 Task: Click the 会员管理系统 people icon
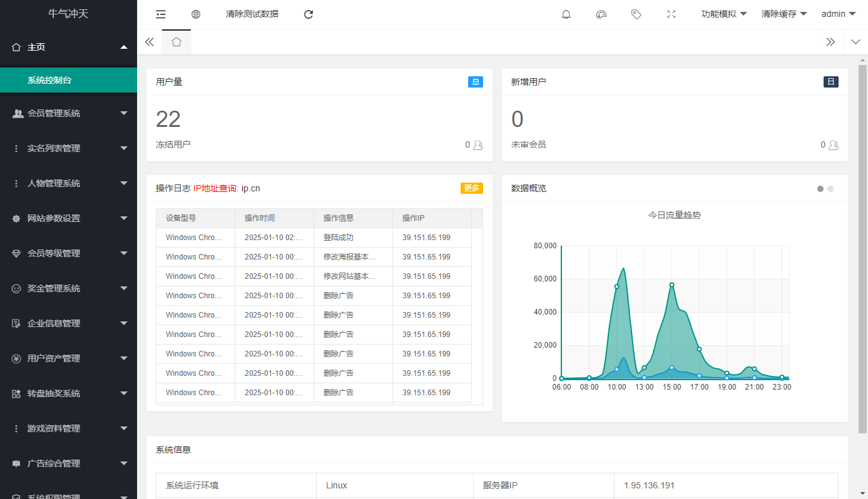[x=18, y=113]
